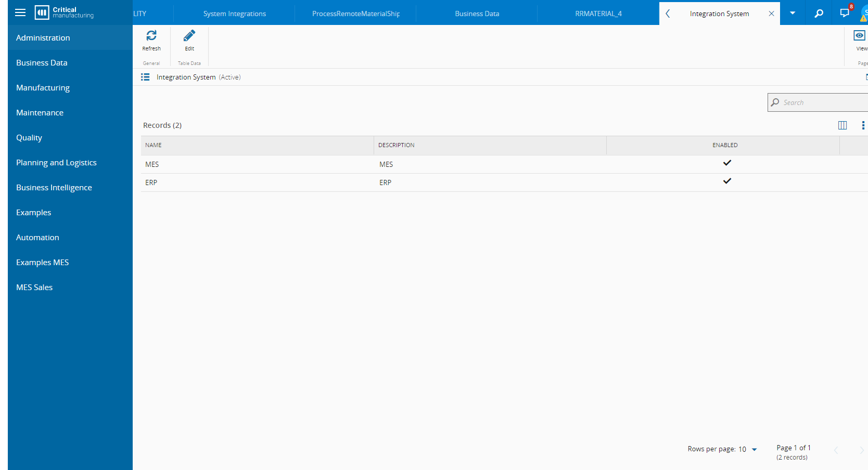Open the column chooser icon
This screenshot has width=868, height=470.
pos(843,125)
